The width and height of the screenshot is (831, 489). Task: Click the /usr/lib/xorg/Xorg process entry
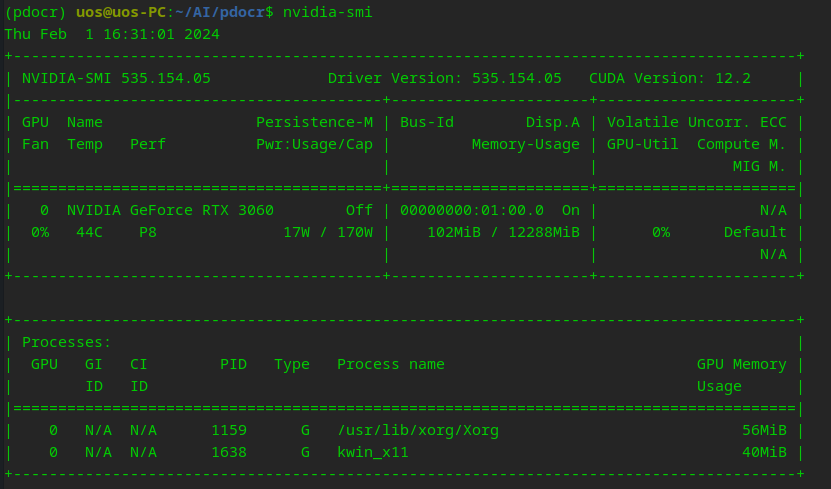pos(418,430)
